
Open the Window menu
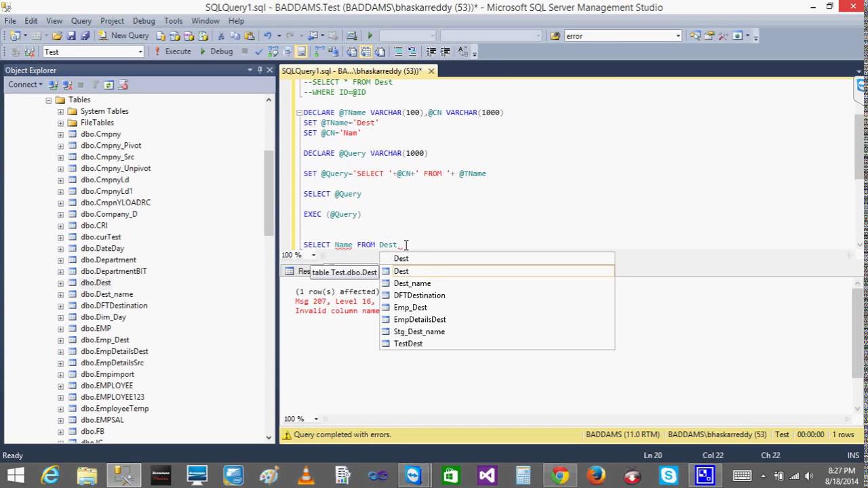pyautogui.click(x=205, y=21)
